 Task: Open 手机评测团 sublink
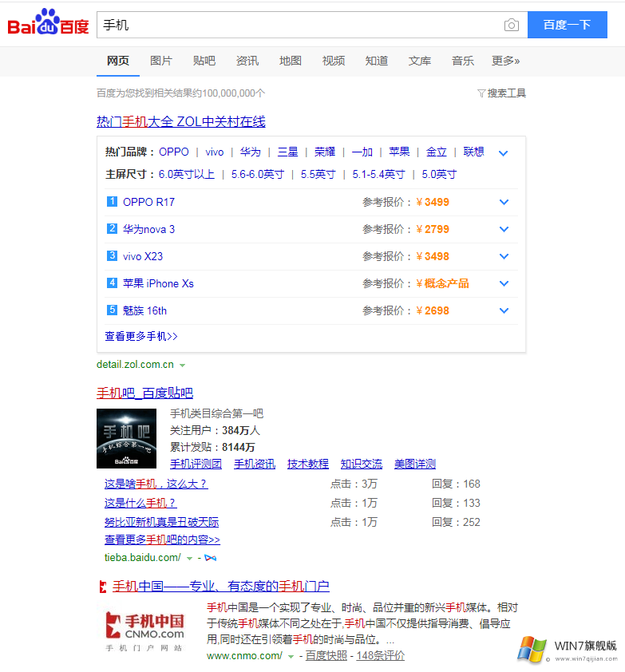pos(196,464)
